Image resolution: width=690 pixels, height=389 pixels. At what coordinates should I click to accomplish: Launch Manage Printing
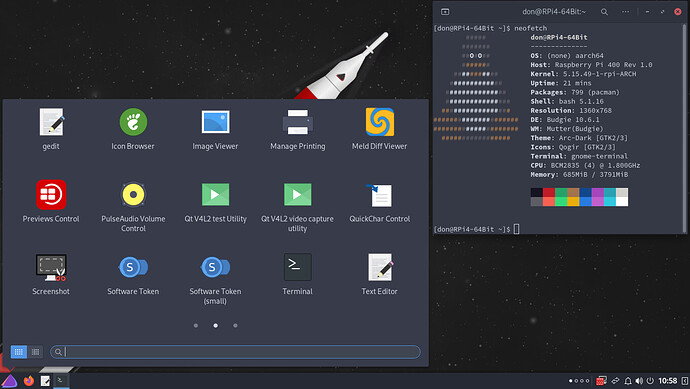coord(297,128)
